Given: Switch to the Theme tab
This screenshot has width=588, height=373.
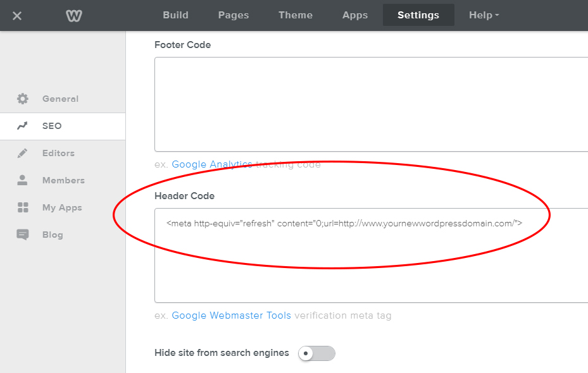Looking at the screenshot, I should point(295,15).
